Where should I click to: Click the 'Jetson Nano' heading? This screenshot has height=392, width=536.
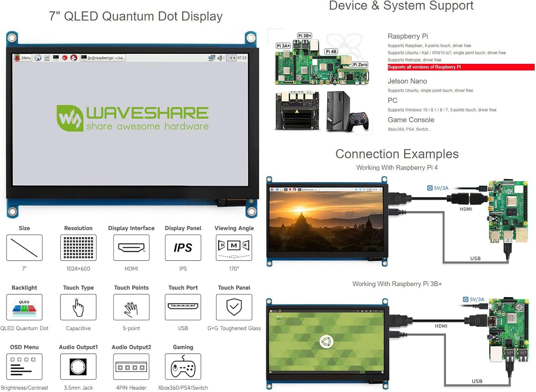[x=407, y=81]
